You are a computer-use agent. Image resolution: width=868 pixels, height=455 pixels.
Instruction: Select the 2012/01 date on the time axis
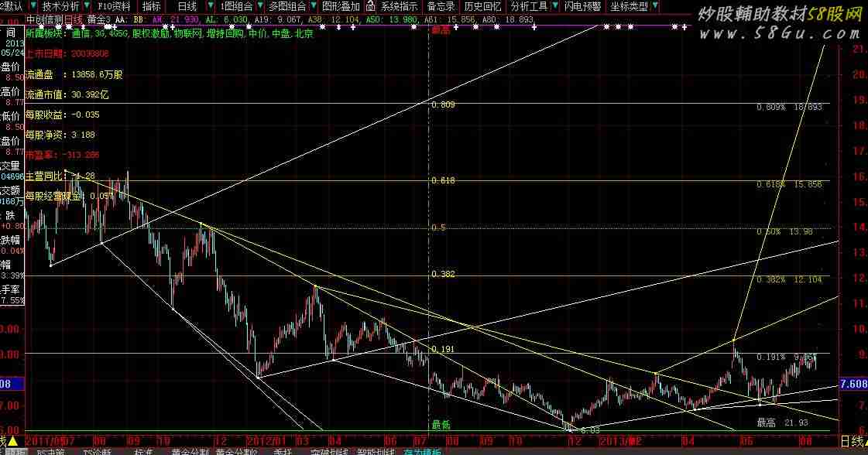(x=269, y=441)
